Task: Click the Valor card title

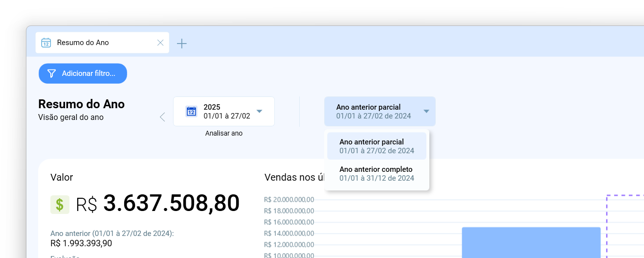Action: (62, 177)
